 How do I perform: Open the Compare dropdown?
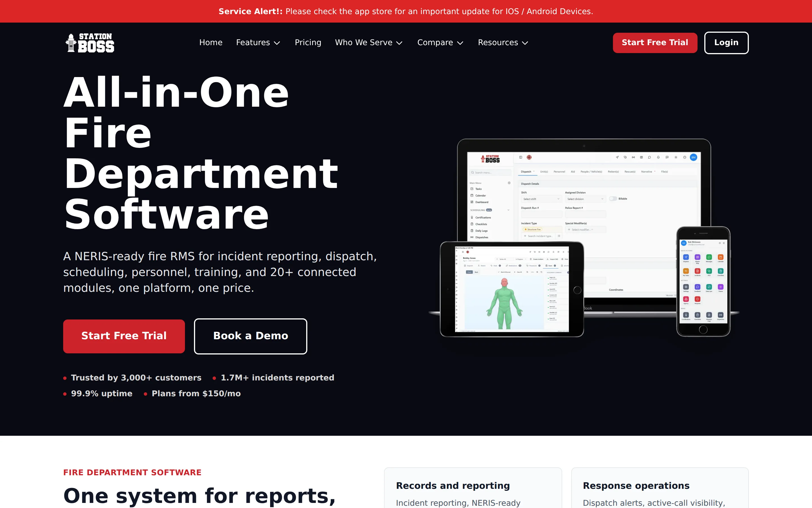pos(440,43)
